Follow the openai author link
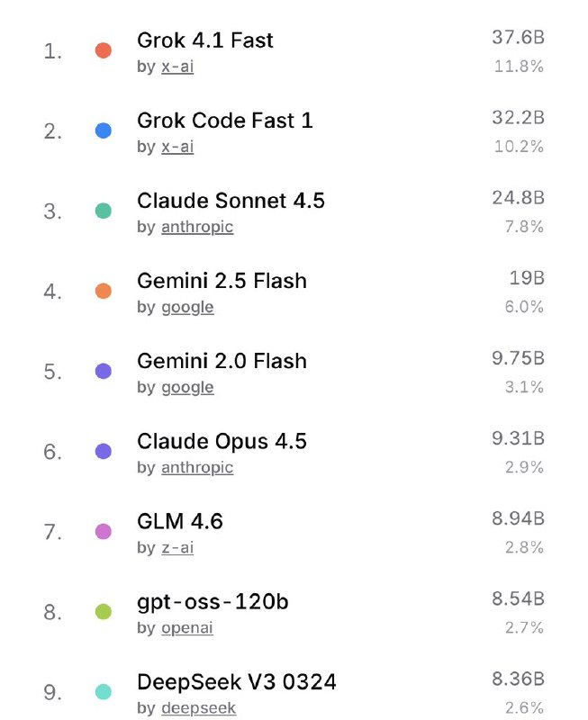 187,628
